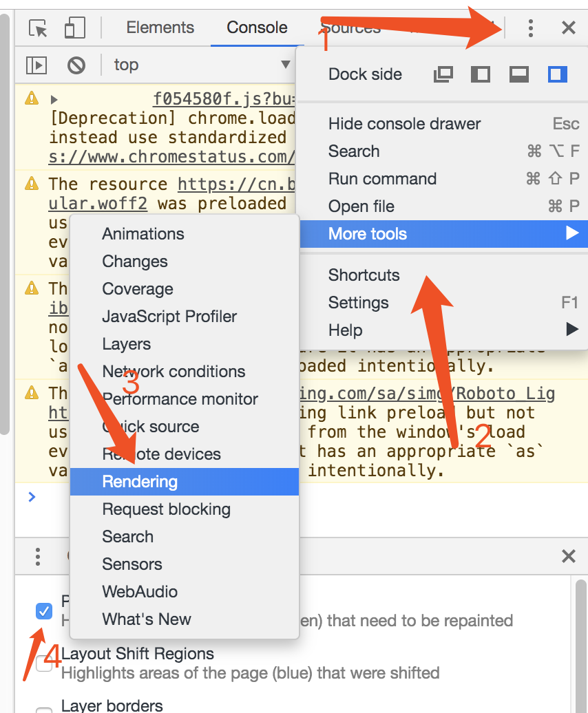Close DevTools with the top X button

click(x=569, y=28)
